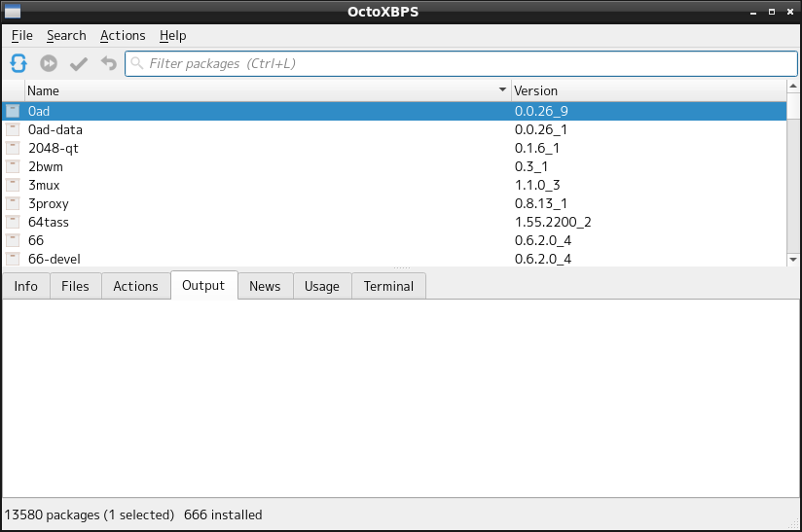Click package status icon for 66
The image size is (802, 532).
(13, 240)
